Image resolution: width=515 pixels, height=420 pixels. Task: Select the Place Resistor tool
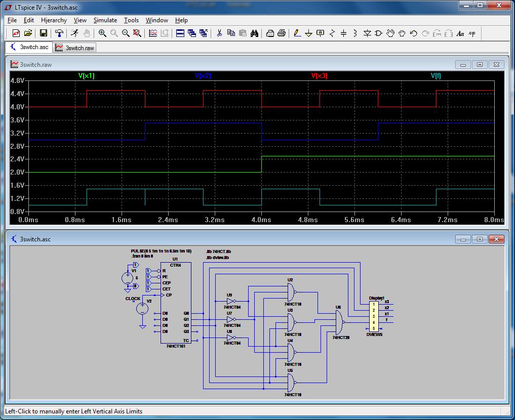[332, 33]
